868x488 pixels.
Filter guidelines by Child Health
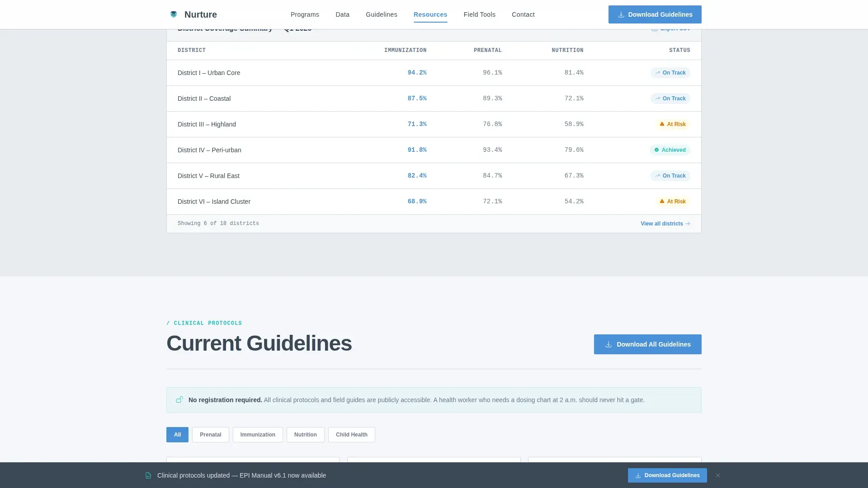(x=352, y=435)
